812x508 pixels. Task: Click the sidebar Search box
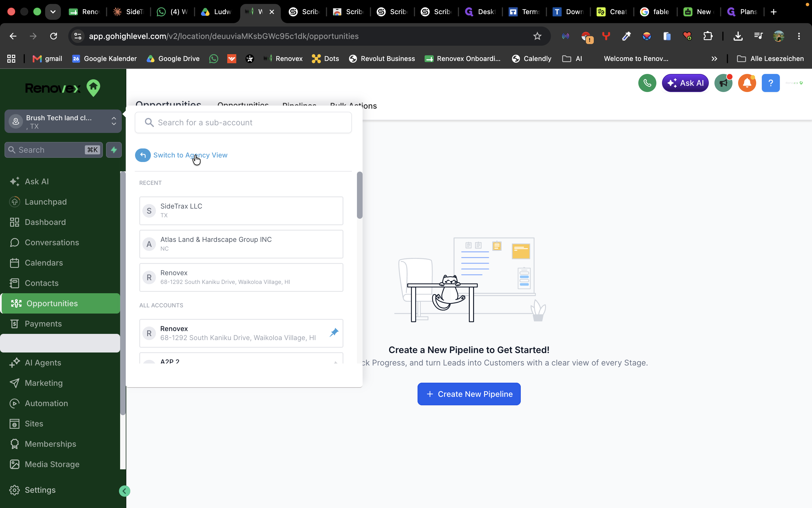click(54, 150)
